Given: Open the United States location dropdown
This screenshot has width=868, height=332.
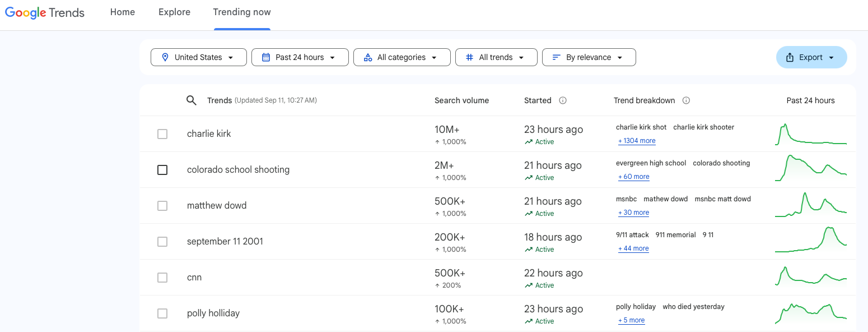Looking at the screenshot, I should (x=198, y=57).
